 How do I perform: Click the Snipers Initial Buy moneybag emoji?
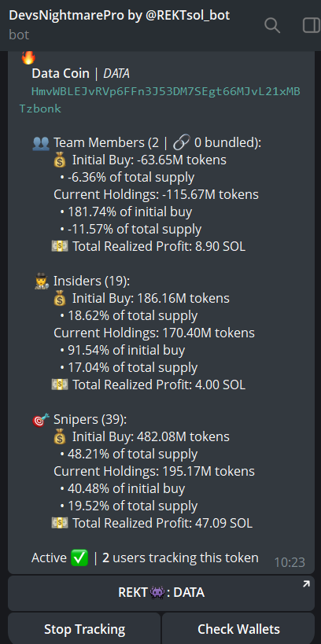click(60, 437)
